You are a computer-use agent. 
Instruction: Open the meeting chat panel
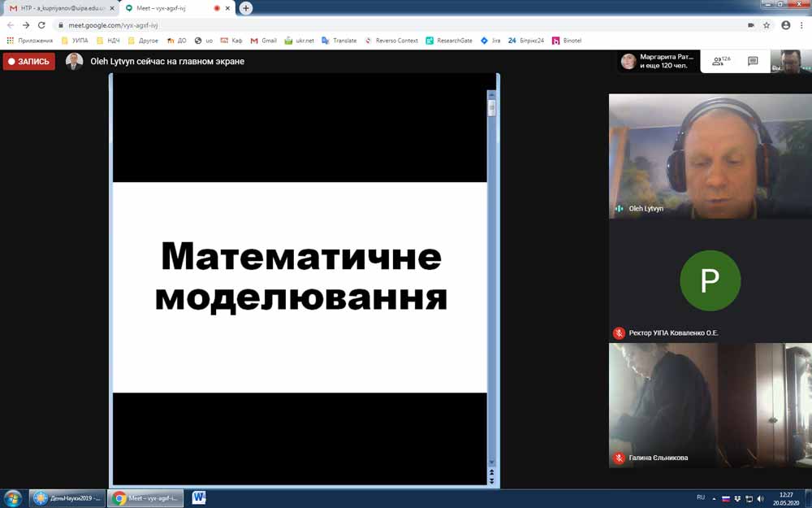(x=753, y=61)
